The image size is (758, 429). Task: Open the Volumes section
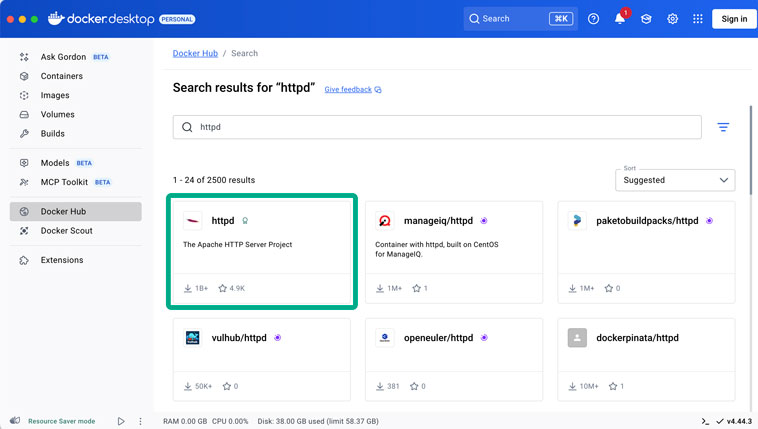coord(58,115)
